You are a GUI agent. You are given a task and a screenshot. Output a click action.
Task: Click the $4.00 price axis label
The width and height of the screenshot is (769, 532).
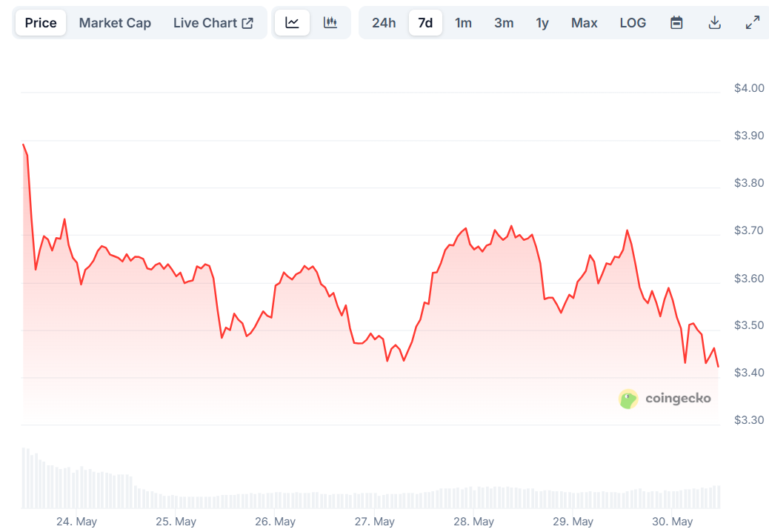coord(749,88)
